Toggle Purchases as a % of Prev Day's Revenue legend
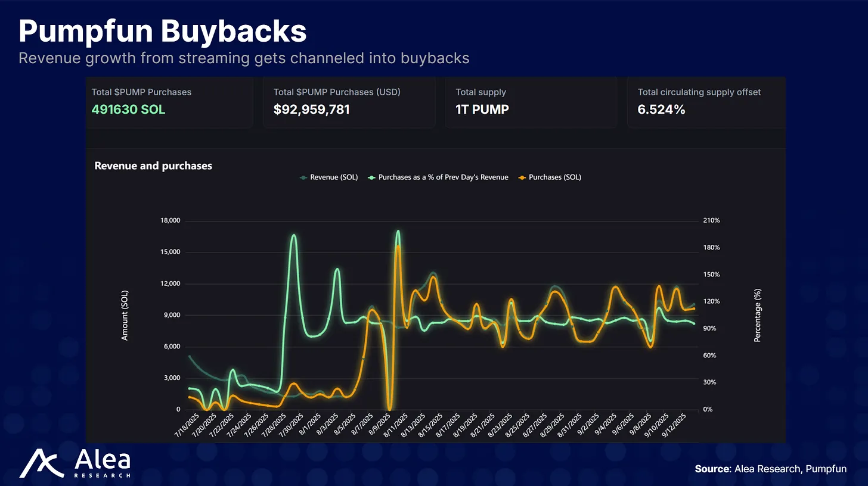This screenshot has height=486, width=868. click(438, 177)
